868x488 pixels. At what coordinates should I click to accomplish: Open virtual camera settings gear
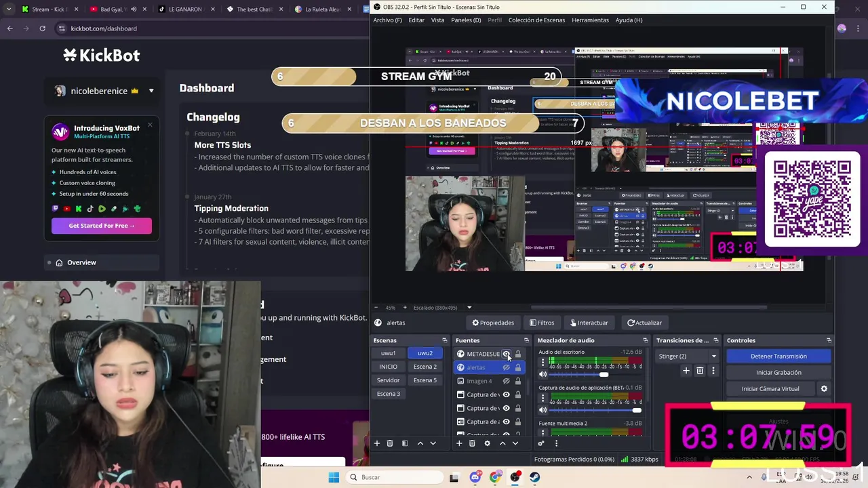824,389
